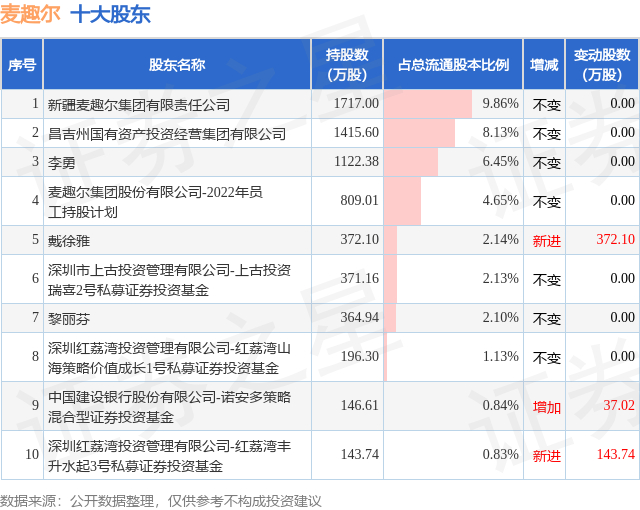Click holdings value 1717.00
The height and width of the screenshot is (510, 640).
tap(356, 104)
